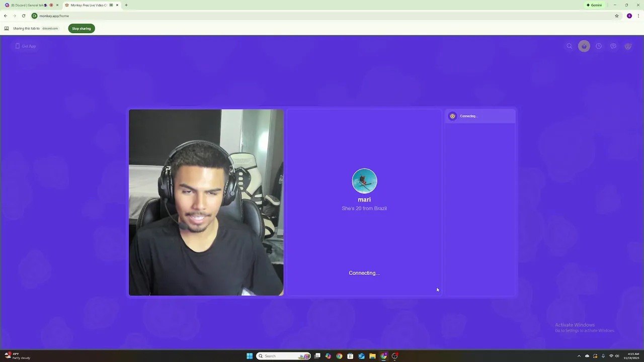Click the name 'mari'
Viewport: 644px width, 362px height.
pyautogui.click(x=364, y=200)
